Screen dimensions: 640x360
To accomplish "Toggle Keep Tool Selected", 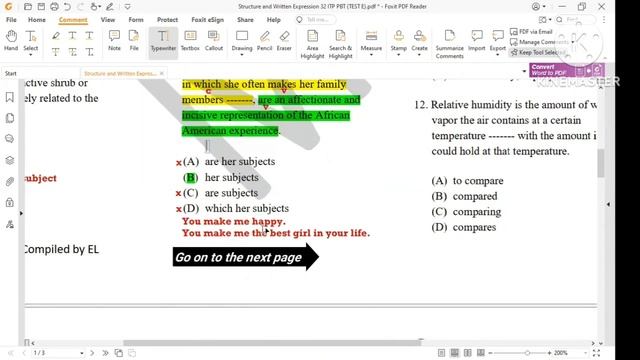I will 538,52.
